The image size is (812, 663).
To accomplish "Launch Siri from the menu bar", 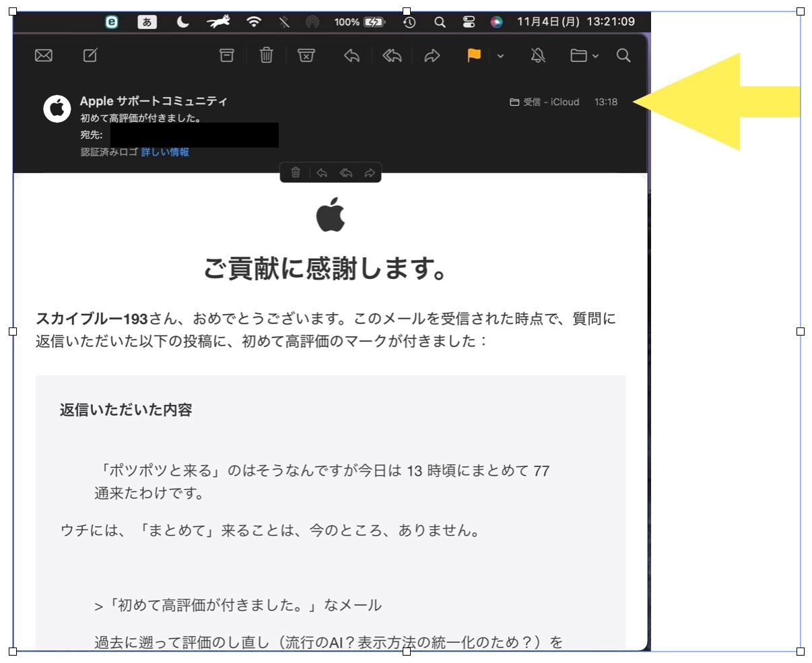I will tap(496, 22).
